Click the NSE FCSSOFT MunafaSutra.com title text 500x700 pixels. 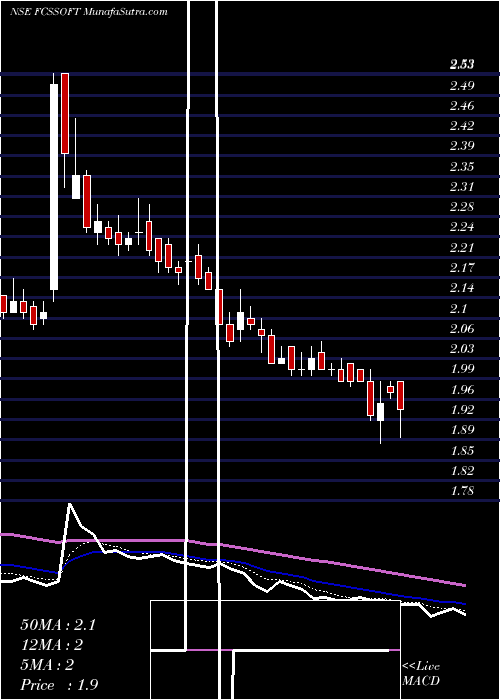tap(88, 12)
